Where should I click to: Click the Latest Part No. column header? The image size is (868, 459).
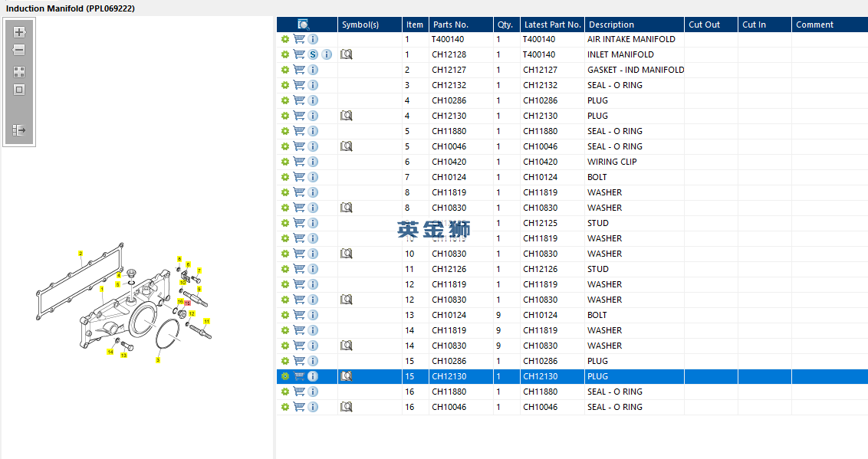click(x=552, y=25)
